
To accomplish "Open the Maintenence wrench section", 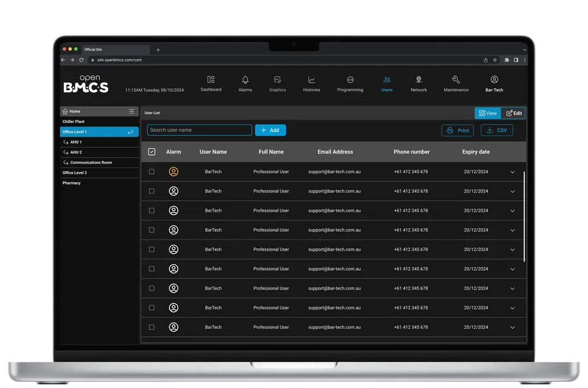I will click(x=455, y=84).
